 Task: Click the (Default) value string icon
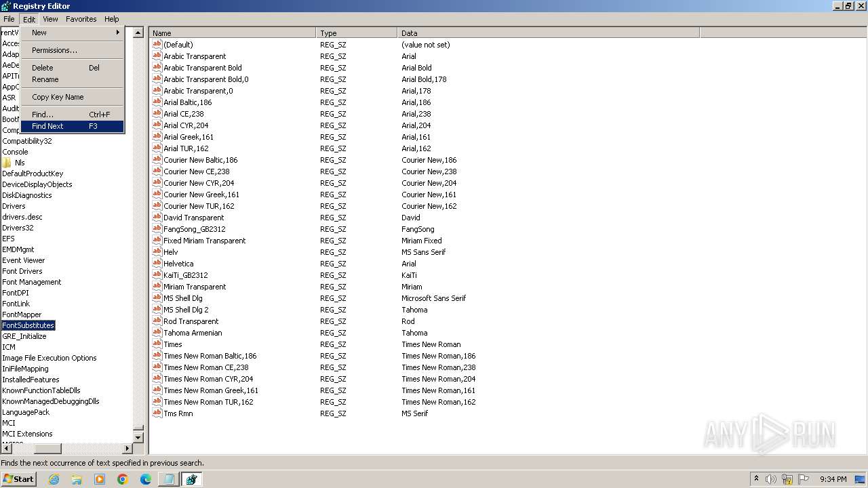(x=157, y=45)
